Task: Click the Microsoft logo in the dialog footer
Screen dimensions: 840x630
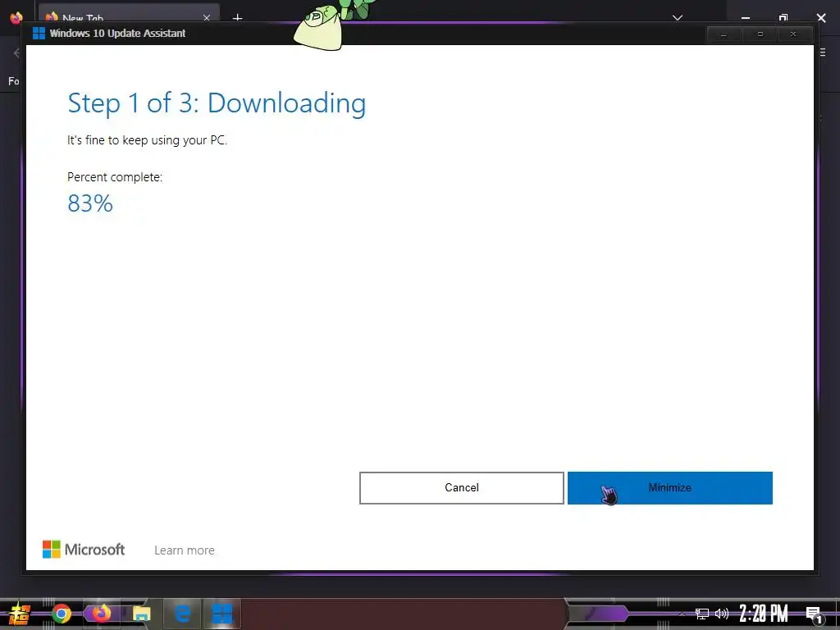Action: point(84,549)
